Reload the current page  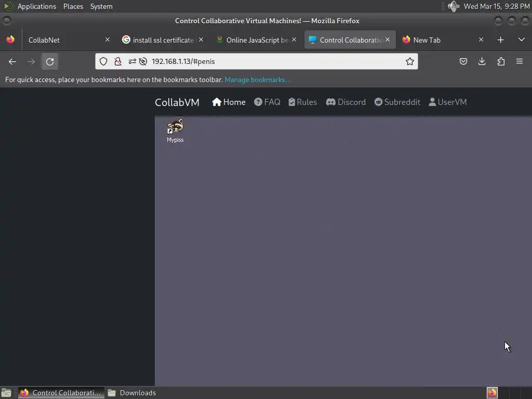coord(50,61)
